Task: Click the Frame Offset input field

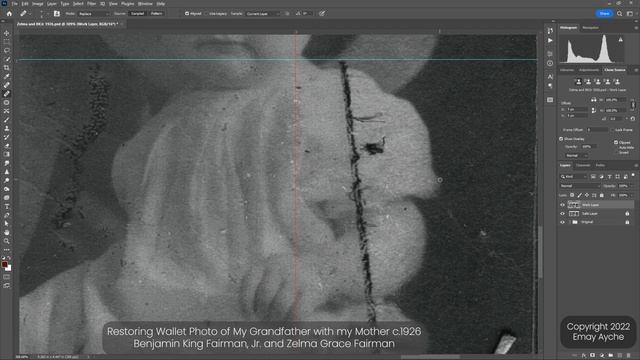Action: click(597, 130)
